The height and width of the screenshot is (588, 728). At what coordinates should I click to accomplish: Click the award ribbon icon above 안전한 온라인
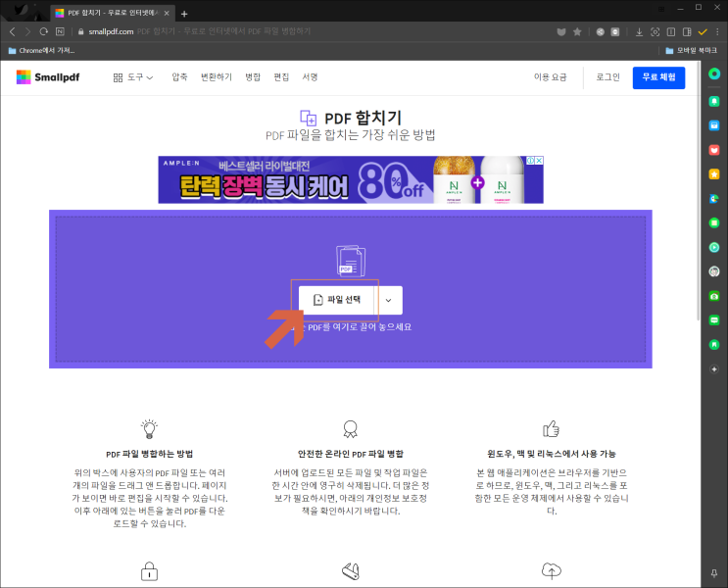click(351, 429)
